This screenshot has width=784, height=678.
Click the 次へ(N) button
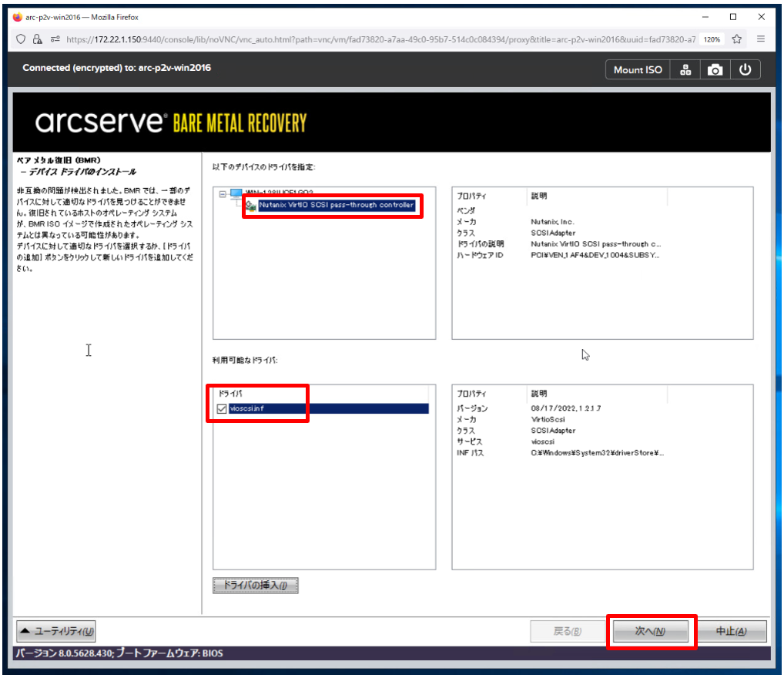pyautogui.click(x=651, y=632)
